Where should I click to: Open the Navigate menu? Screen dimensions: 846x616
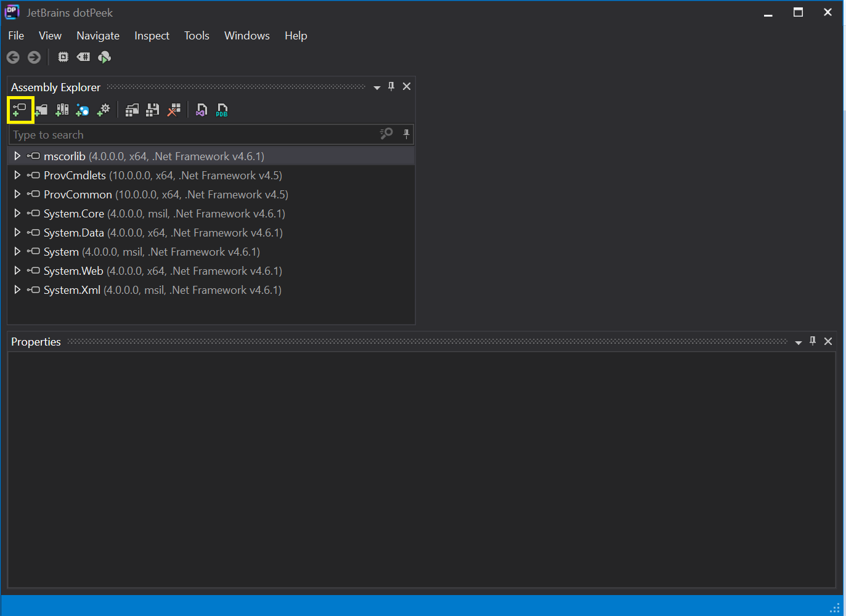[x=98, y=36]
